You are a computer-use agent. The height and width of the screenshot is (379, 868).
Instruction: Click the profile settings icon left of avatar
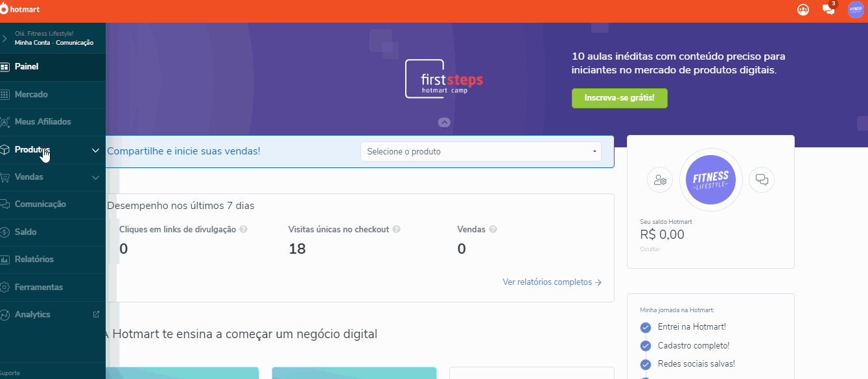[660, 180]
